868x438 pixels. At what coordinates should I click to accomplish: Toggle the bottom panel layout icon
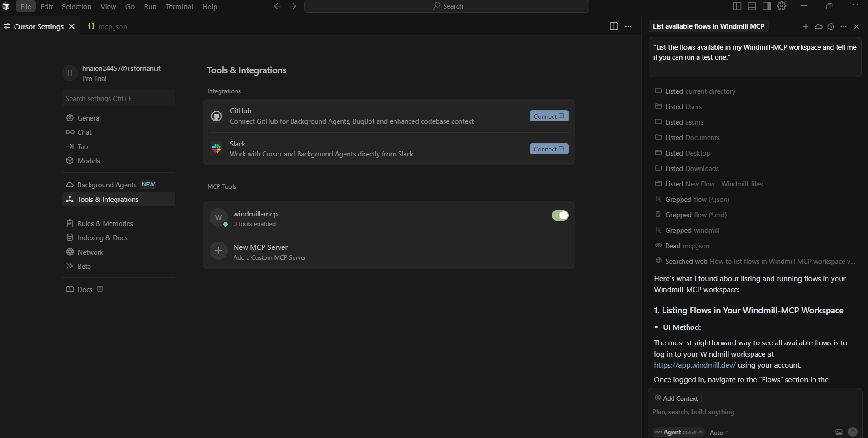752,6
